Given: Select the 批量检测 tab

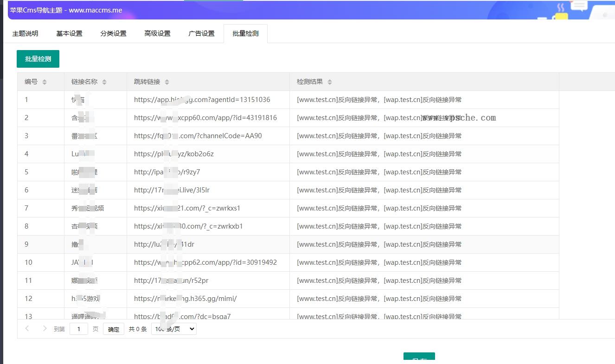Looking at the screenshot, I should point(245,33).
